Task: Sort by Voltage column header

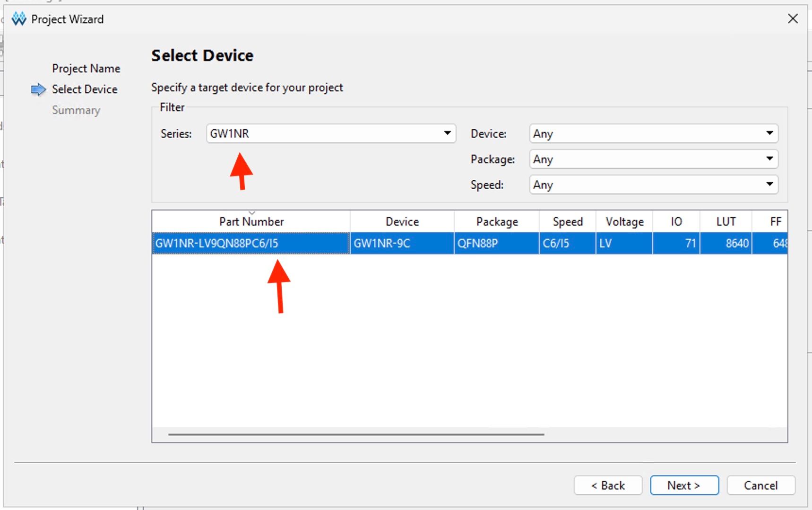Action: [x=624, y=221]
